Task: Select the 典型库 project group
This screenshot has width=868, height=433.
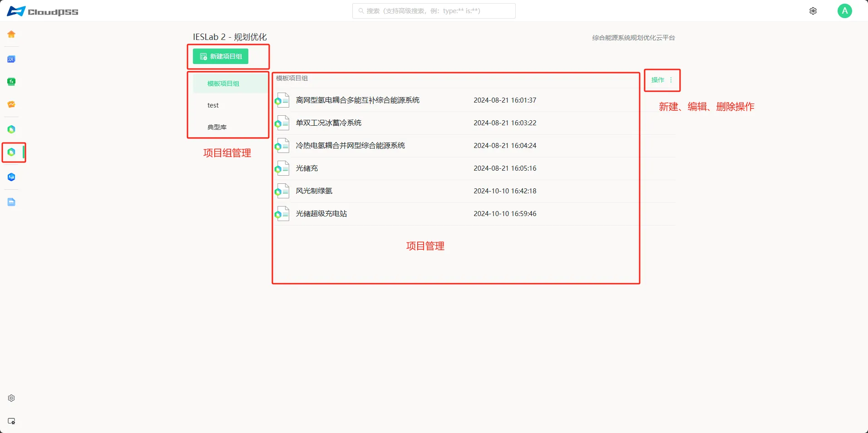Action: [x=217, y=127]
